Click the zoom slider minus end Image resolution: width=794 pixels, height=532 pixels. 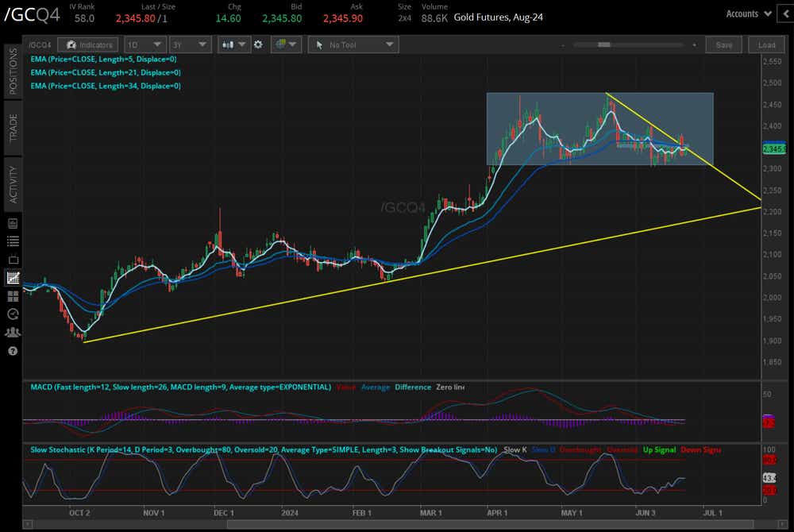click(x=563, y=45)
